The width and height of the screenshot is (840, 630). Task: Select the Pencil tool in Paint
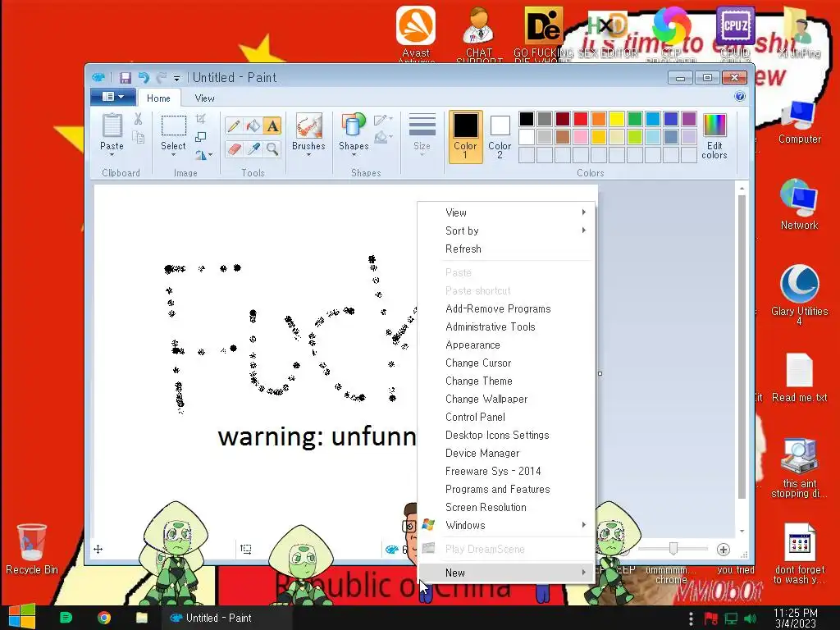pos(234,126)
